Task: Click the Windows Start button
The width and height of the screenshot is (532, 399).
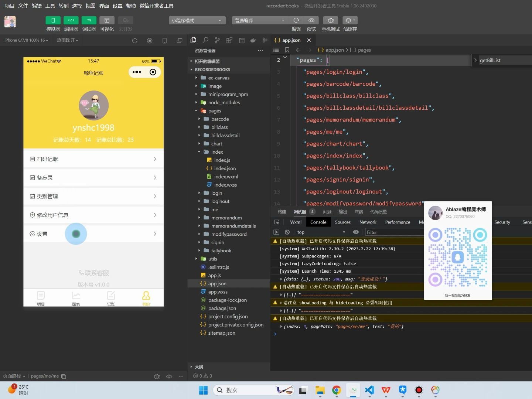Action: coord(203,390)
